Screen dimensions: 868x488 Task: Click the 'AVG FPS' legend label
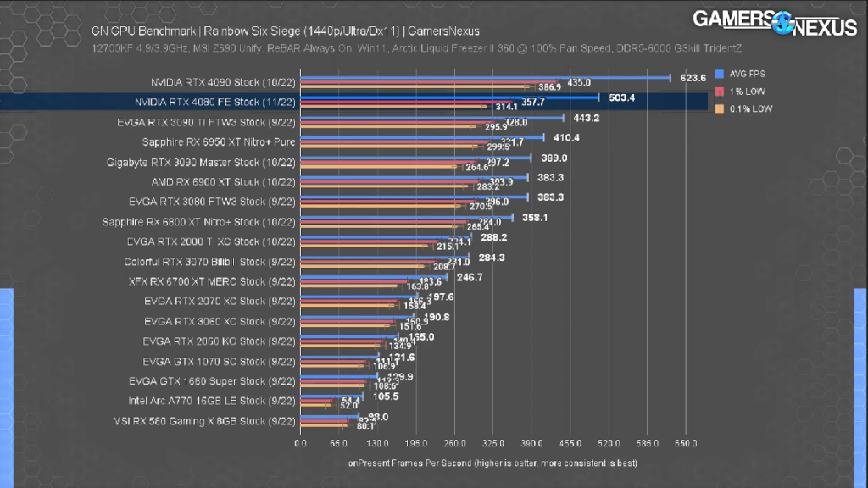[748, 74]
